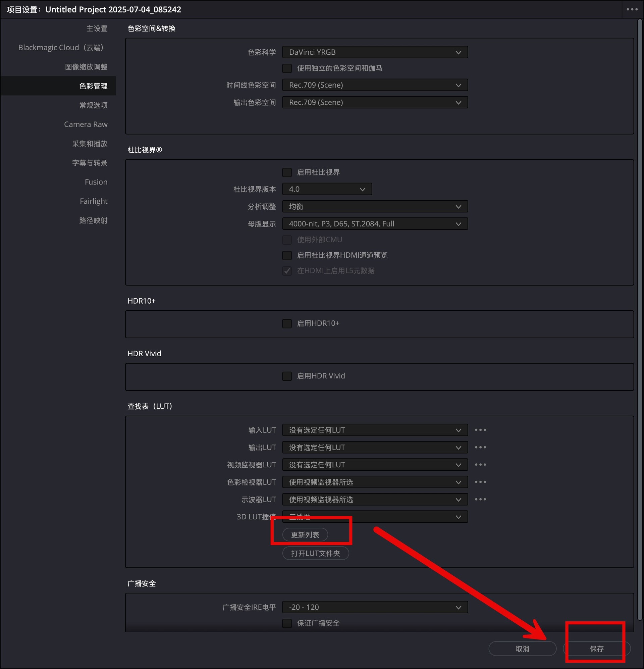
Task: Open the 时间线色彩空间 dropdown
Action: [x=375, y=85]
